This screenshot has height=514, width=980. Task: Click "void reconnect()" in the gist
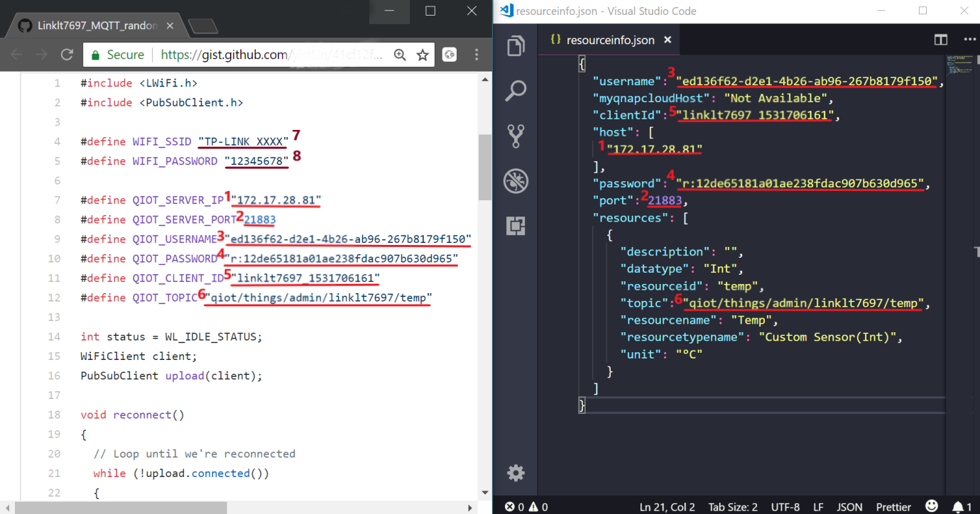point(133,415)
